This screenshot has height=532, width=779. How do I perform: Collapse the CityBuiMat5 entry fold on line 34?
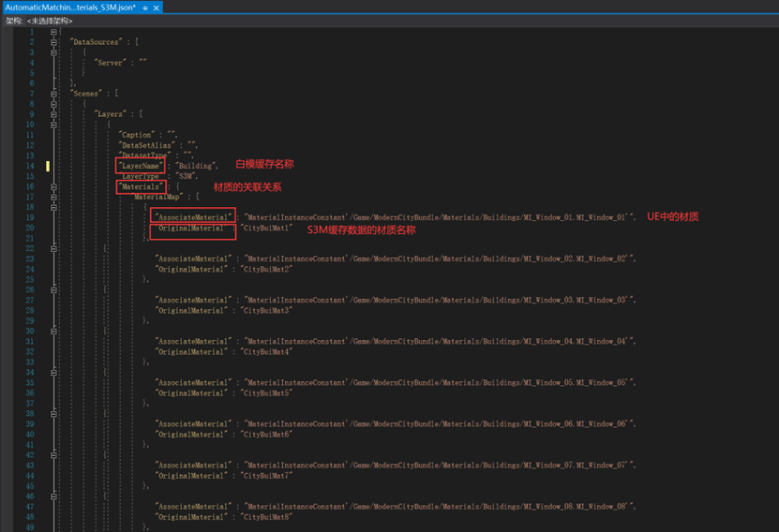click(53, 372)
